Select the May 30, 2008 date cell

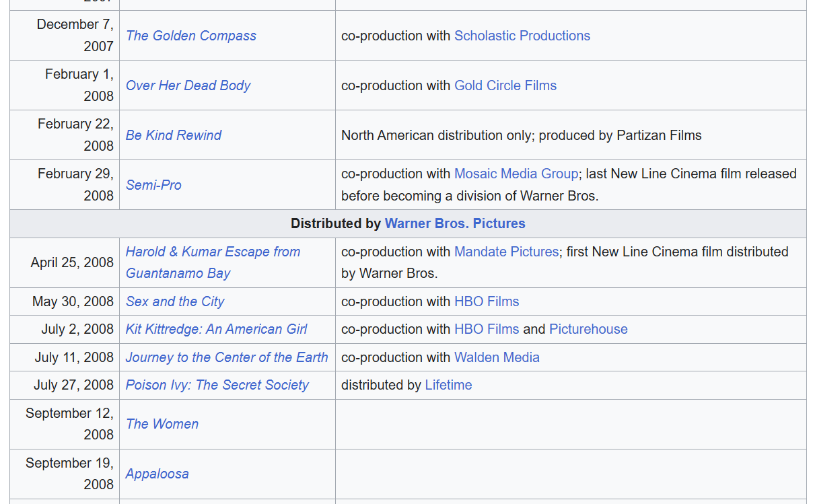(65, 301)
